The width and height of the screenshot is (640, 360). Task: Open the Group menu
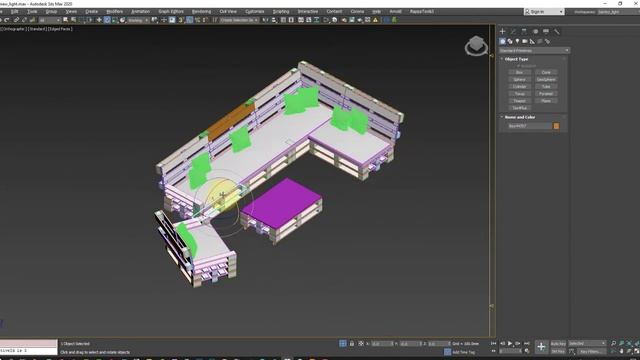51,11
